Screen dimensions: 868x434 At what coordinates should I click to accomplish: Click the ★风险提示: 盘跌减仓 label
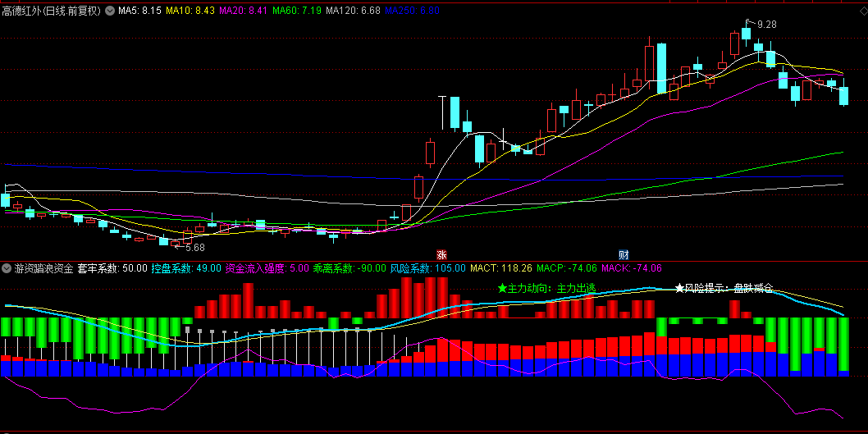[x=724, y=289]
